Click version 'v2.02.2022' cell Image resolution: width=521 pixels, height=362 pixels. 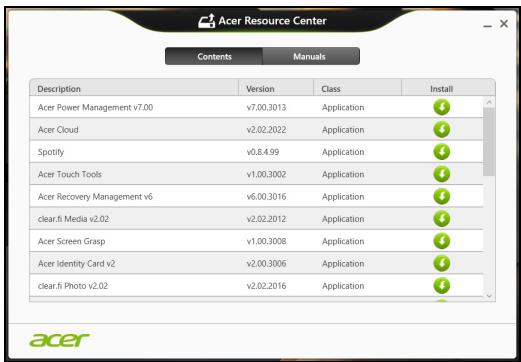pyautogui.click(x=266, y=130)
